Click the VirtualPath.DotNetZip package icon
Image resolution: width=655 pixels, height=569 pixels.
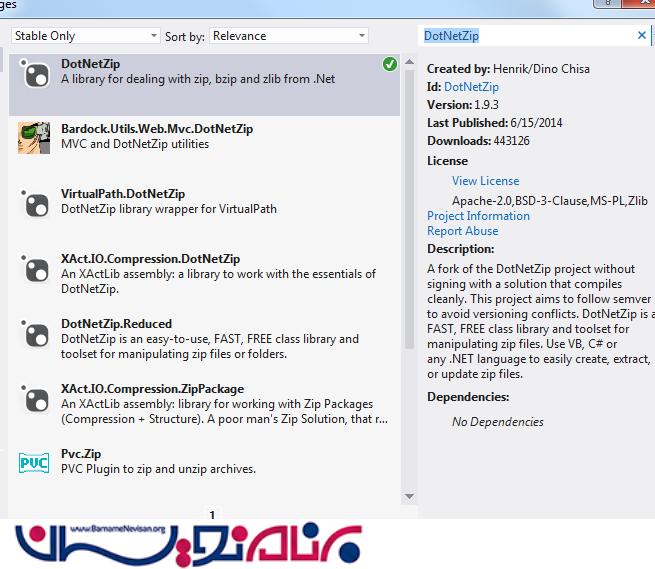(x=34, y=203)
